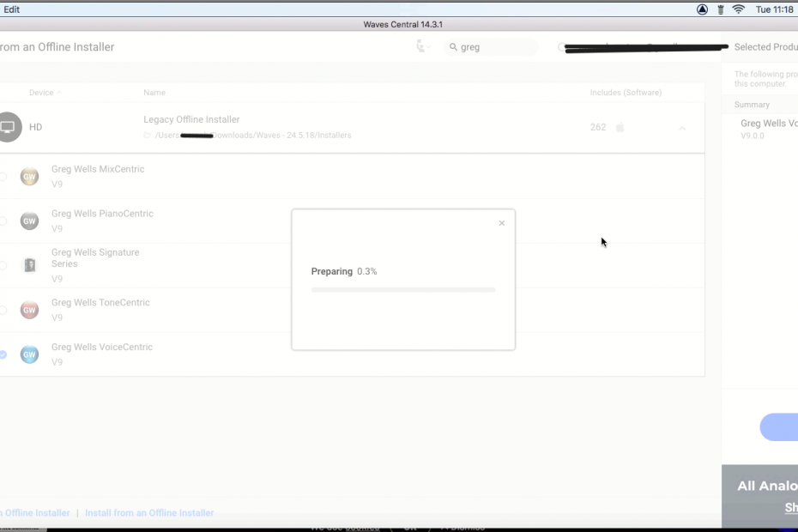Click the 262 software count
Screen dimensions: 798x532
[x=598, y=127]
